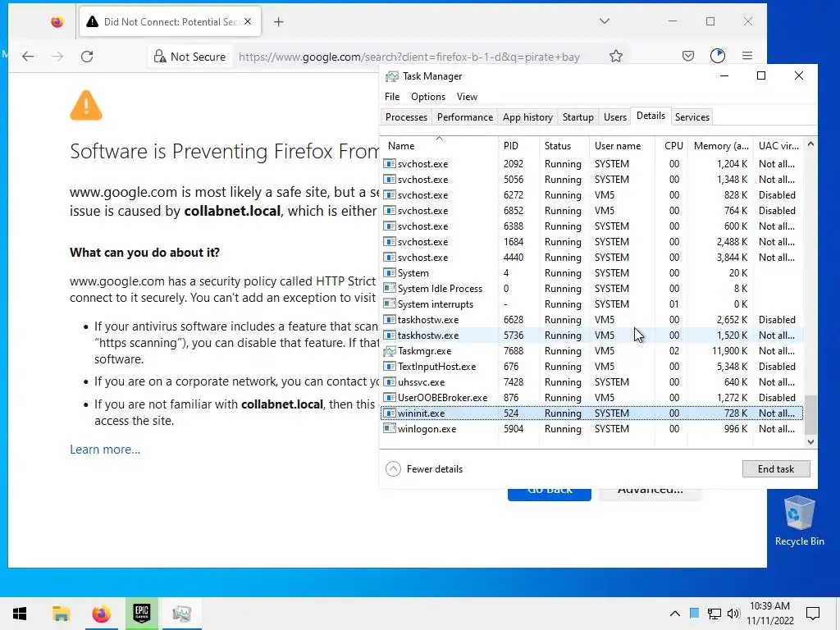Switch to the Users tab
The width and height of the screenshot is (840, 630).
pyautogui.click(x=615, y=116)
